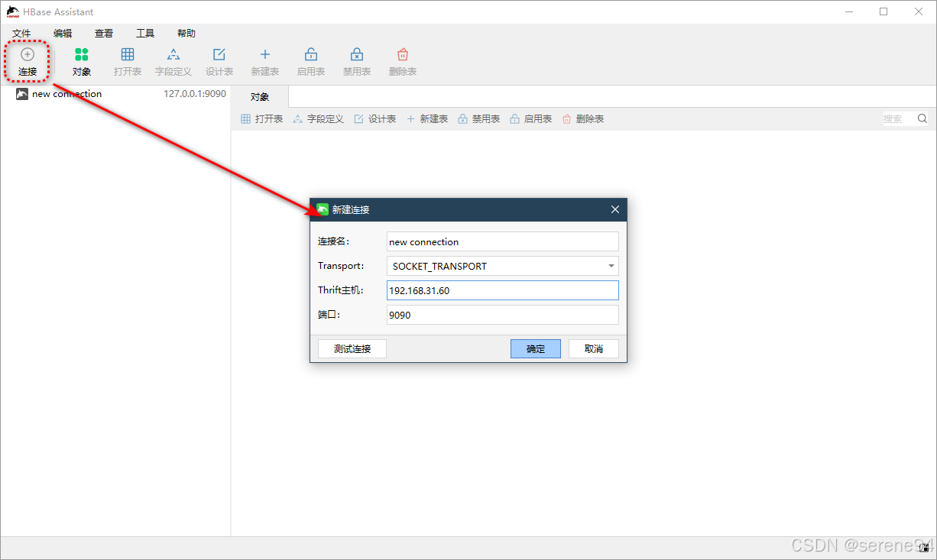Click the green icon in 新建连接 title bar
This screenshot has height=560, width=937.
pyautogui.click(x=323, y=209)
